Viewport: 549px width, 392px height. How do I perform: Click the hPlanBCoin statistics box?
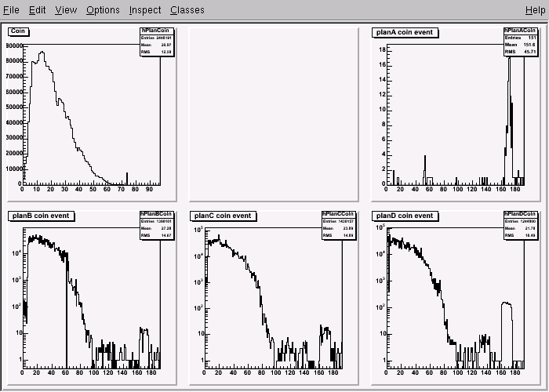(x=157, y=225)
